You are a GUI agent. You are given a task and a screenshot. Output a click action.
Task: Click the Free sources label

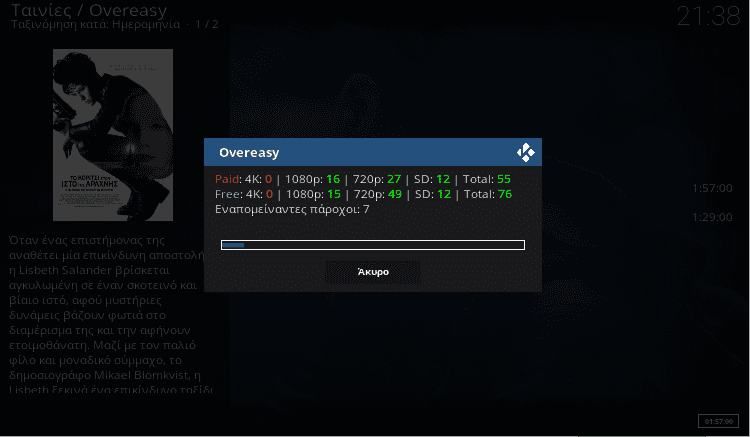228,194
